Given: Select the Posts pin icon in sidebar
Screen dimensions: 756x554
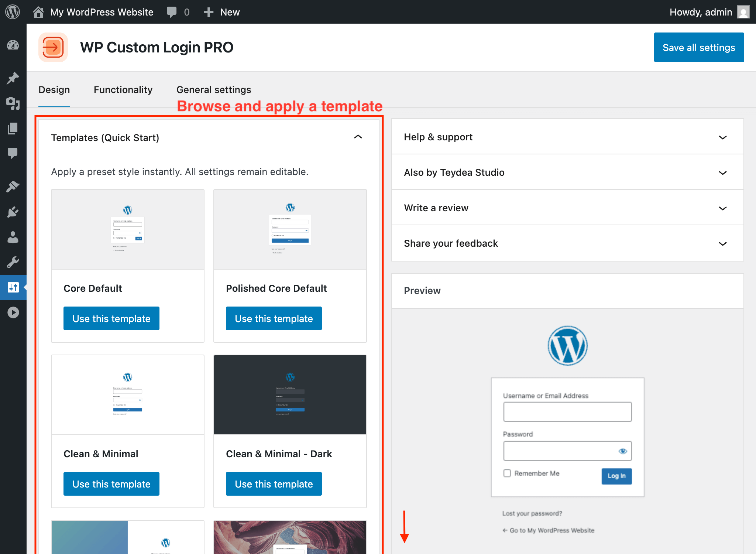Looking at the screenshot, I should [x=13, y=78].
